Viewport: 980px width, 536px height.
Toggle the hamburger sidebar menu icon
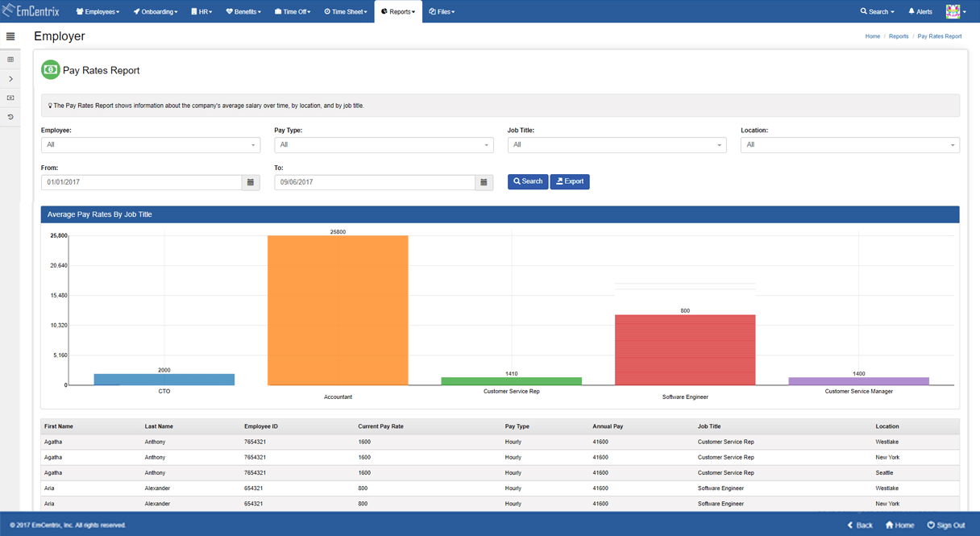pyautogui.click(x=10, y=36)
